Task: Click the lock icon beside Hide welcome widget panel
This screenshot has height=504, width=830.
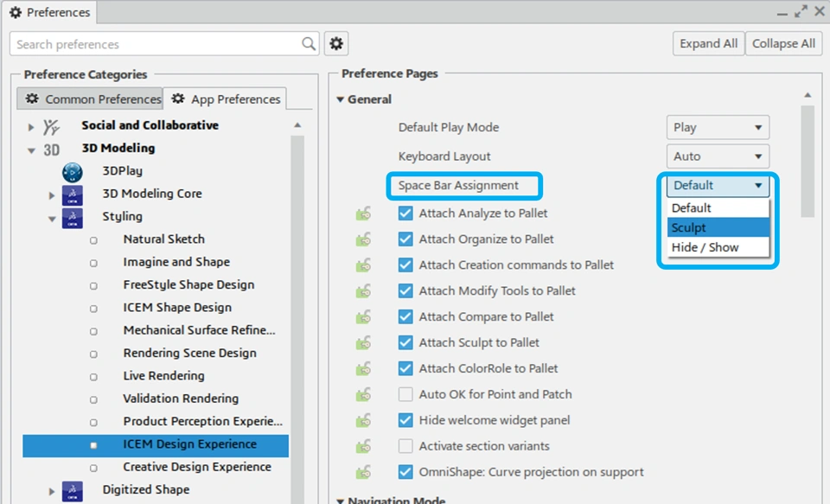Action: pos(364,421)
